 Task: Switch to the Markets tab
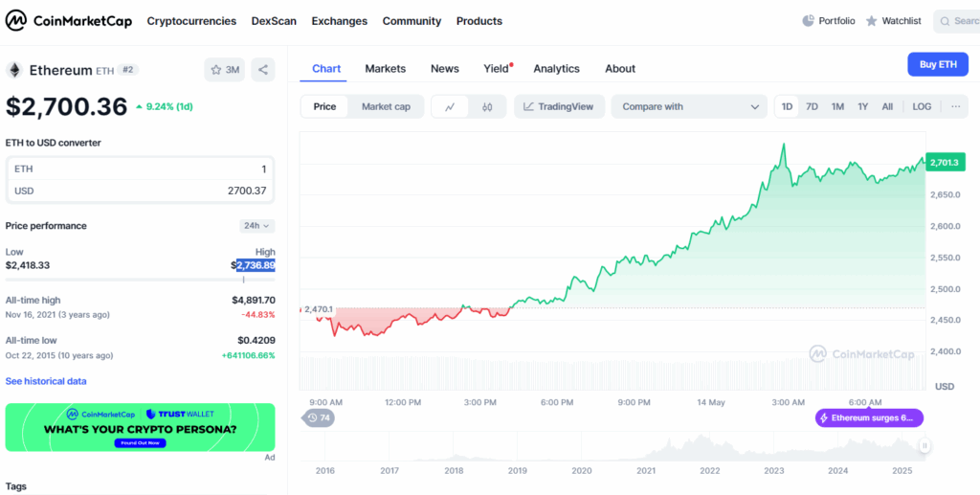[x=385, y=68]
